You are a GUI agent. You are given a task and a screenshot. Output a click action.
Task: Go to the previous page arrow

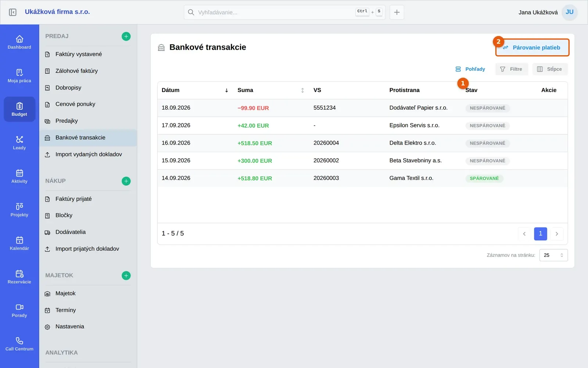[524, 234]
